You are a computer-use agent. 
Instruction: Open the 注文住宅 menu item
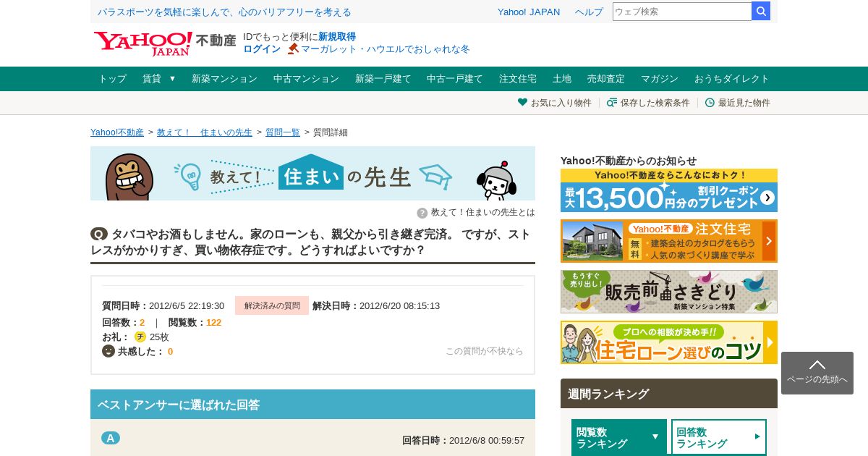point(518,79)
